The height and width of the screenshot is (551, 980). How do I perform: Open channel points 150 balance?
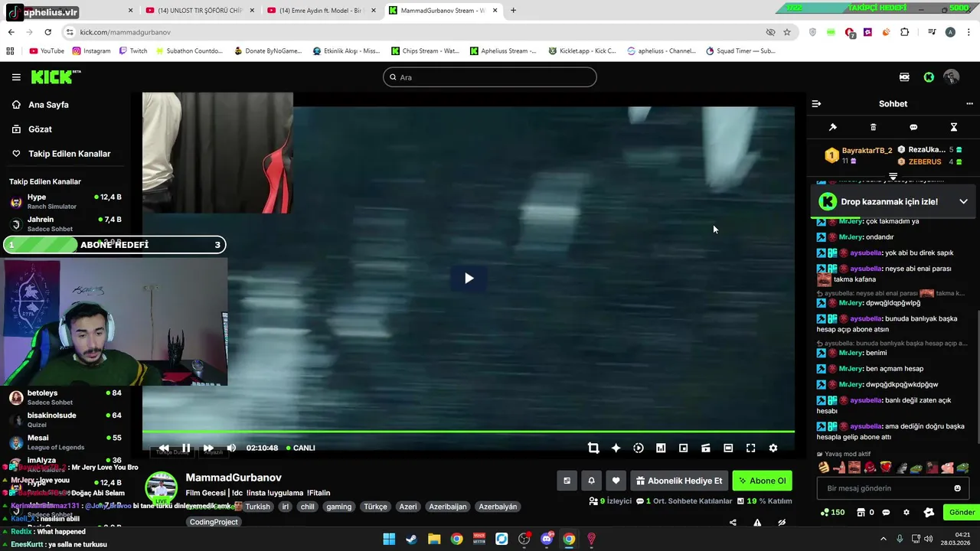pyautogui.click(x=833, y=513)
